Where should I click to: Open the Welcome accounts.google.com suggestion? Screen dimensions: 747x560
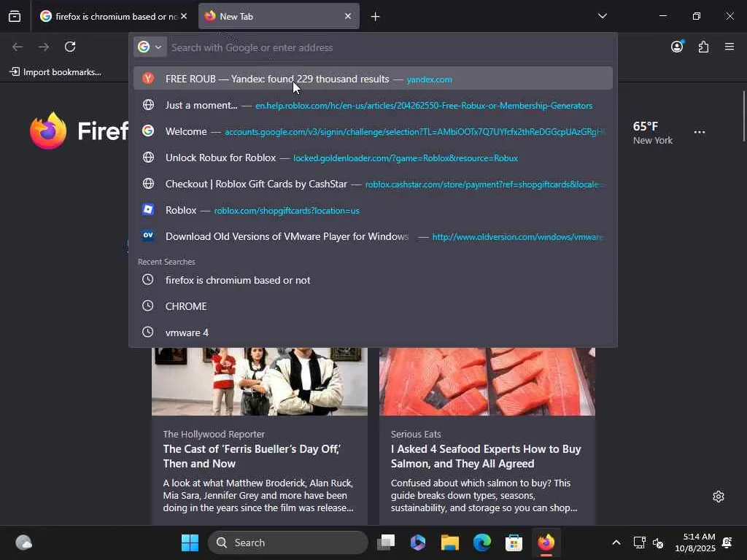pos(373,131)
